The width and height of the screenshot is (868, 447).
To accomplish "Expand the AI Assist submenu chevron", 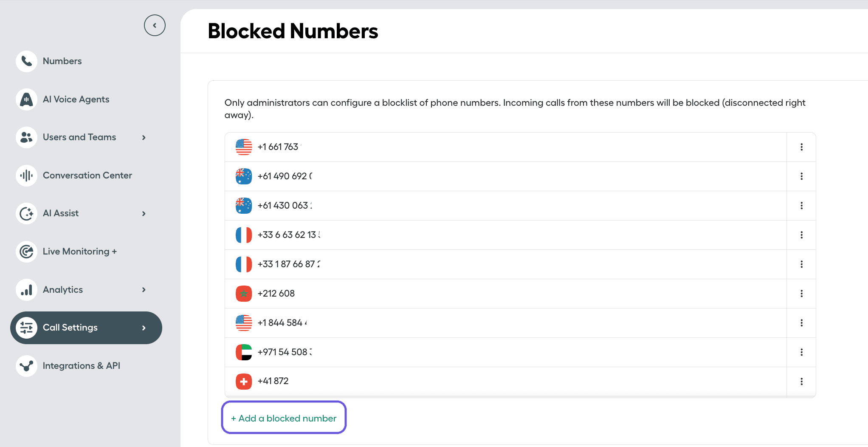I will [x=144, y=213].
